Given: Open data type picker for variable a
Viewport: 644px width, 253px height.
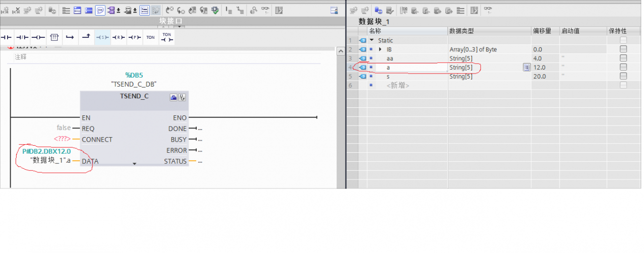Looking at the screenshot, I should pos(526,68).
